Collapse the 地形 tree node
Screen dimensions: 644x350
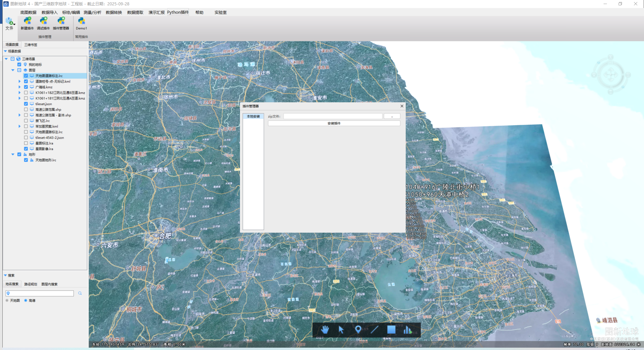[13, 154]
